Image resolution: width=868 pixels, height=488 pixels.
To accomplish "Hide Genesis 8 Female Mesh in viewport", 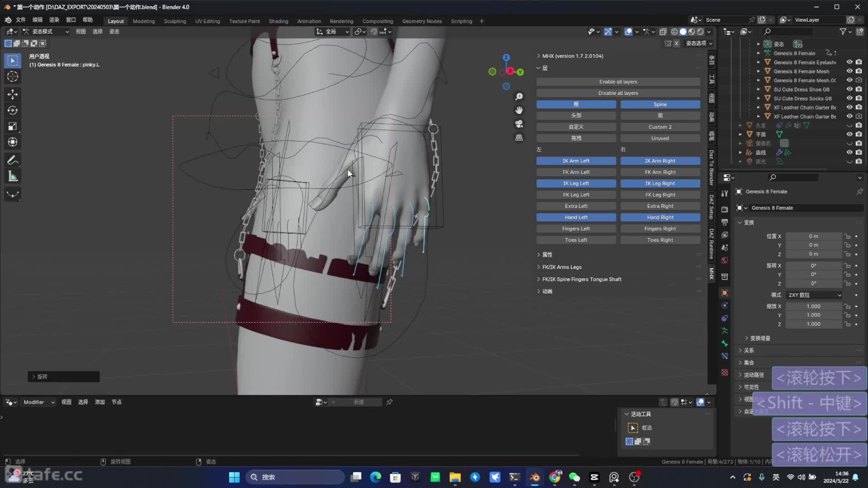I will (849, 71).
